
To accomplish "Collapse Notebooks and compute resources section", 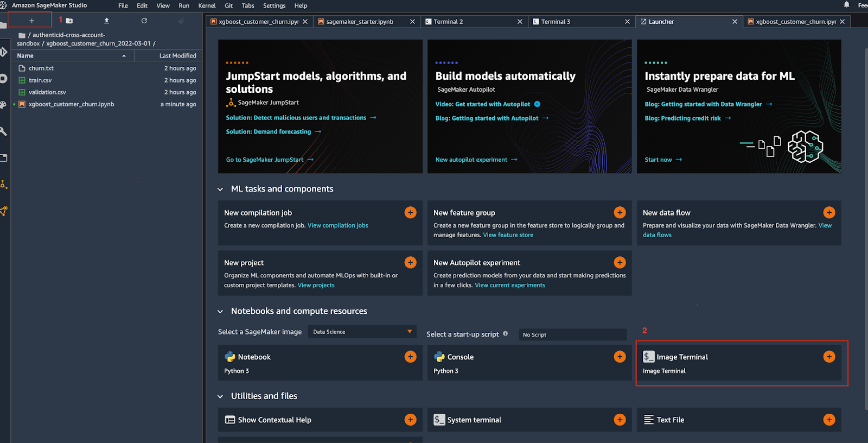I will 220,312.
